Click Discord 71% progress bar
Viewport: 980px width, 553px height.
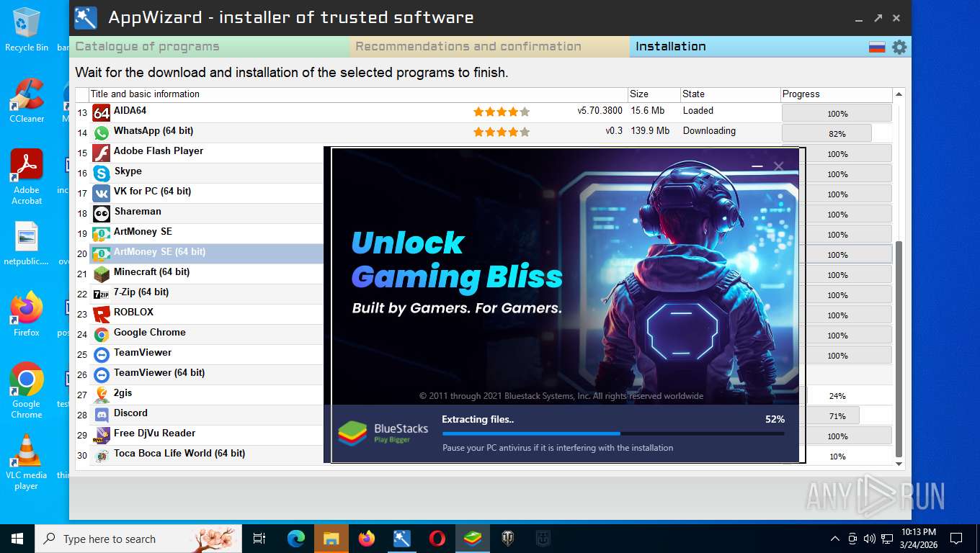click(837, 415)
